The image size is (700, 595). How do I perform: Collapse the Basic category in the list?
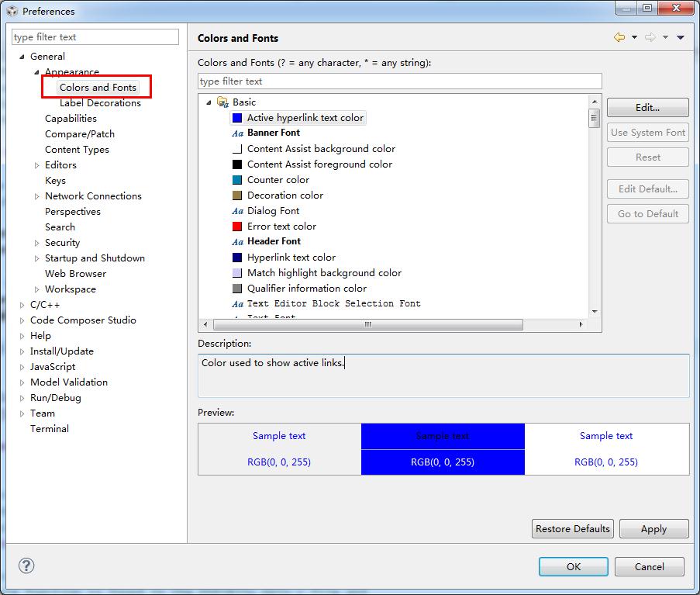209,102
